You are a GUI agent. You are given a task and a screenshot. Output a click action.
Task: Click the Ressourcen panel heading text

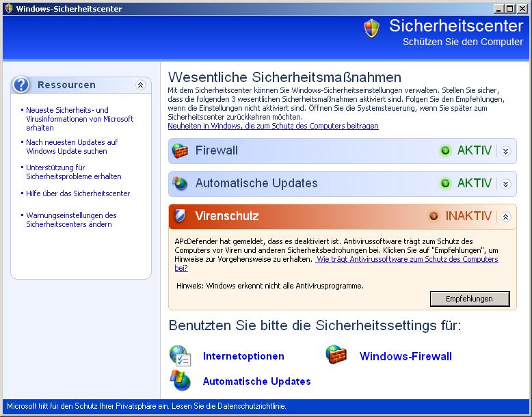[66, 85]
